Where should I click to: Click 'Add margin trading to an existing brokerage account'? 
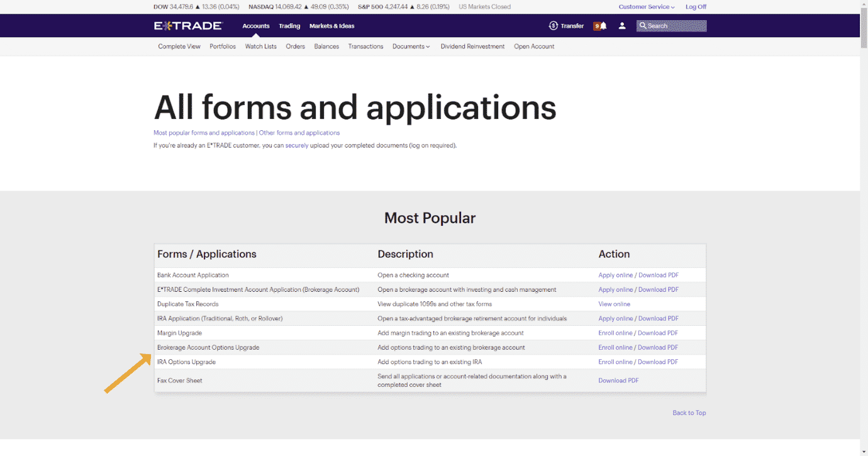(451, 333)
